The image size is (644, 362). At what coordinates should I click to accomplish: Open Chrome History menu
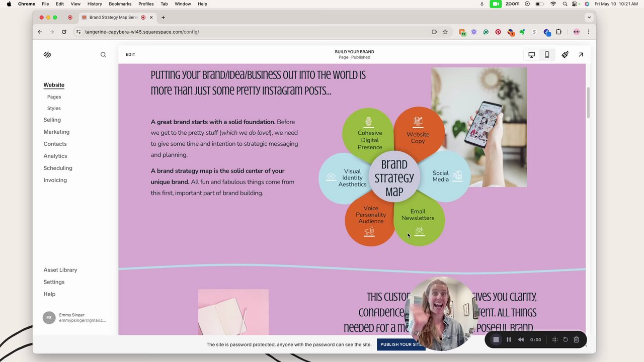pyautogui.click(x=95, y=4)
